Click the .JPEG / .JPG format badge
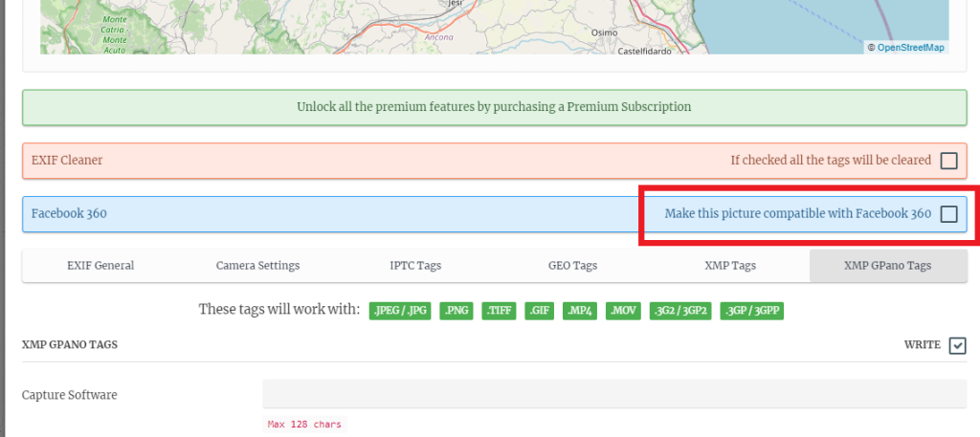980x437 pixels. 400,311
